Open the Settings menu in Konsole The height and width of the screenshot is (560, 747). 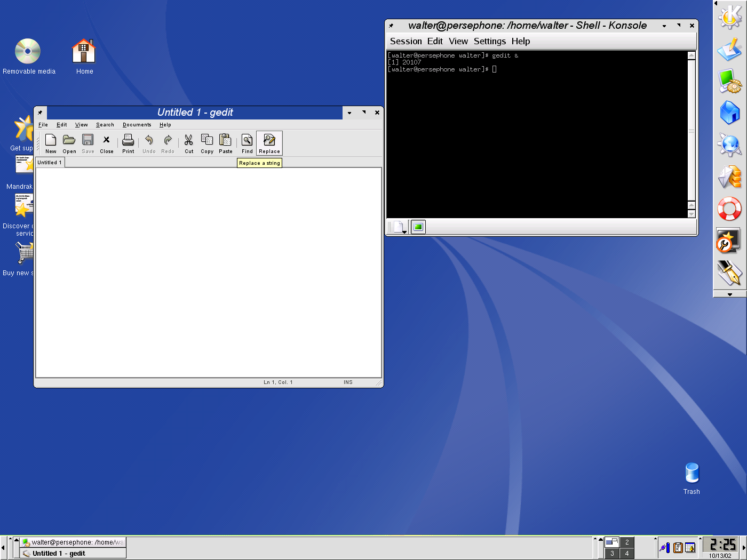point(489,42)
